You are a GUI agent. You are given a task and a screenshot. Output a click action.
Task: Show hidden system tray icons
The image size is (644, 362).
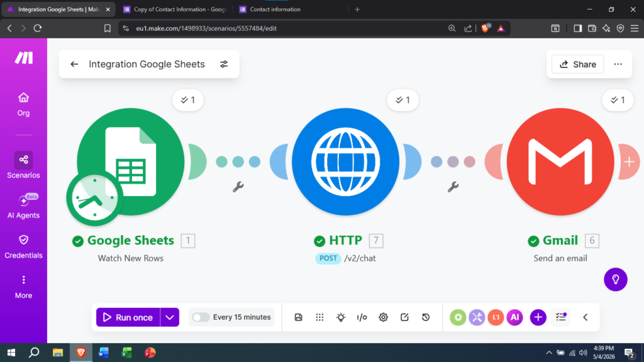(x=548, y=353)
